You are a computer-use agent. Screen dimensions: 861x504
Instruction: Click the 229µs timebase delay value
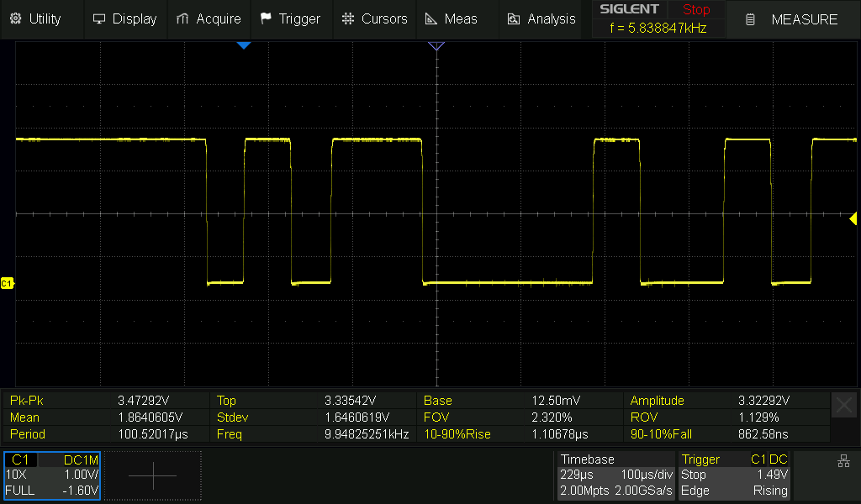coord(577,475)
